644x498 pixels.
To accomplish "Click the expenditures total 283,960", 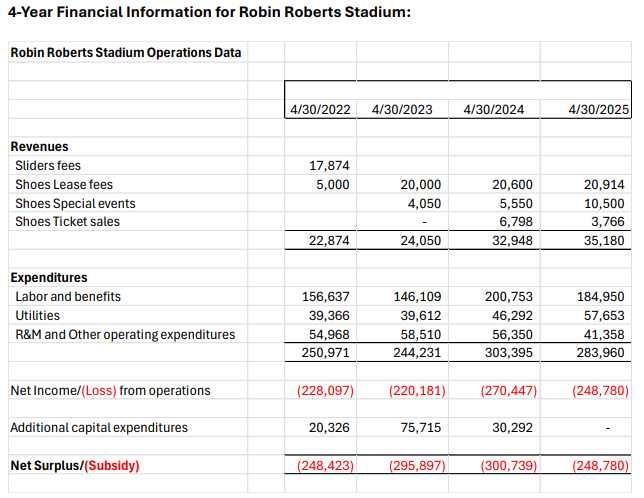I will (600, 353).
